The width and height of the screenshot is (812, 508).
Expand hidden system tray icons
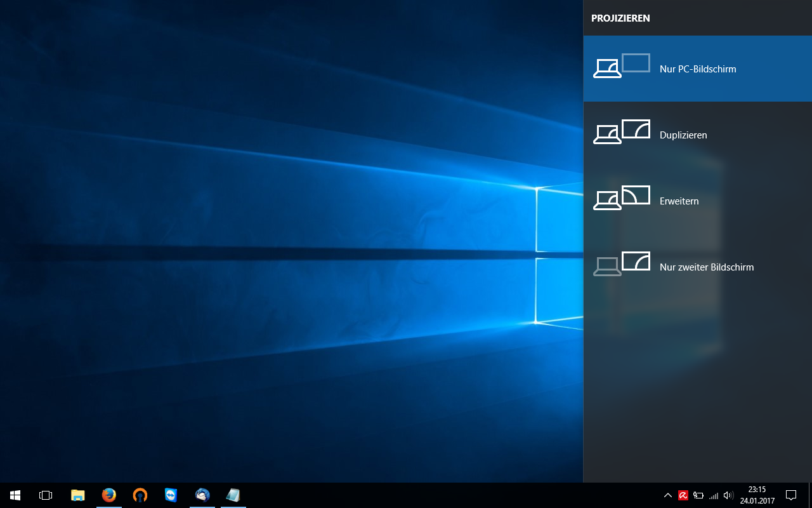[x=667, y=495]
